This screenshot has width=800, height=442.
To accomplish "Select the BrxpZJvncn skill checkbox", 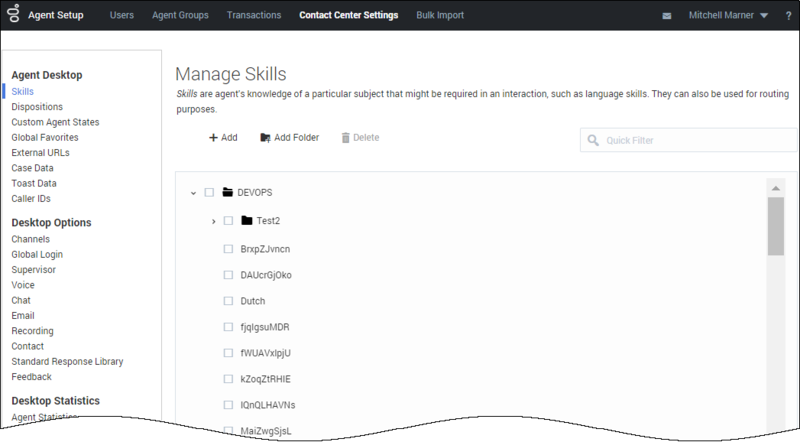I will click(x=228, y=249).
